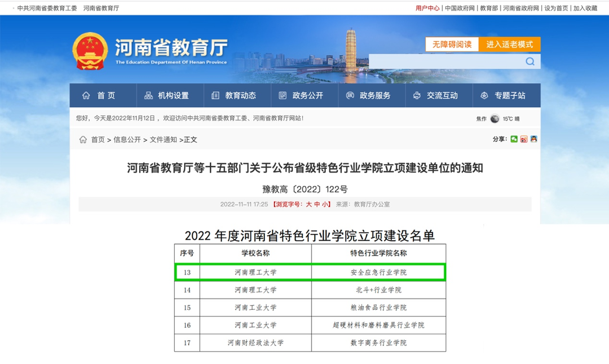Screen dimensions: 609x364
Task: Click the source text 来源：教育厅办公室
Action: [363, 205]
